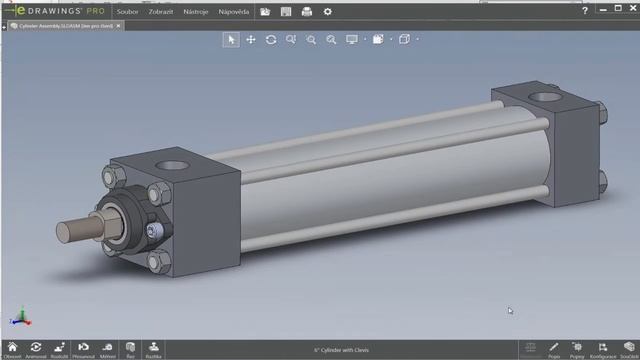
Task: Choose the Zoom to Area tool
Action: [x=311, y=40]
